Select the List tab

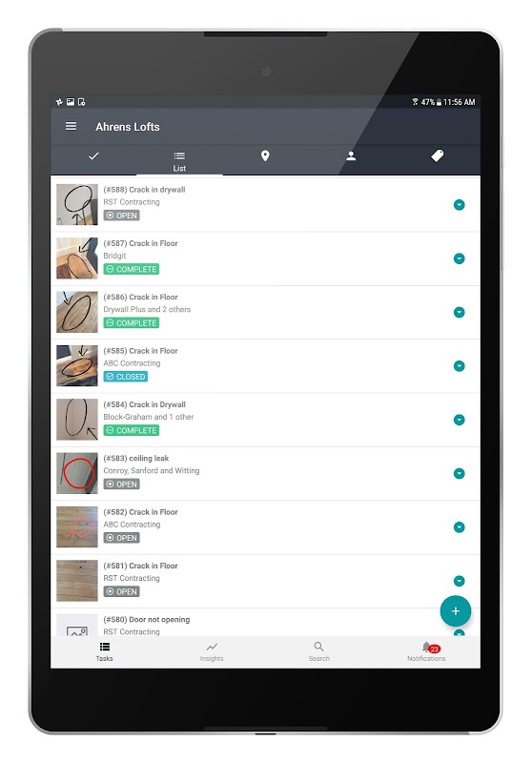[179, 161]
